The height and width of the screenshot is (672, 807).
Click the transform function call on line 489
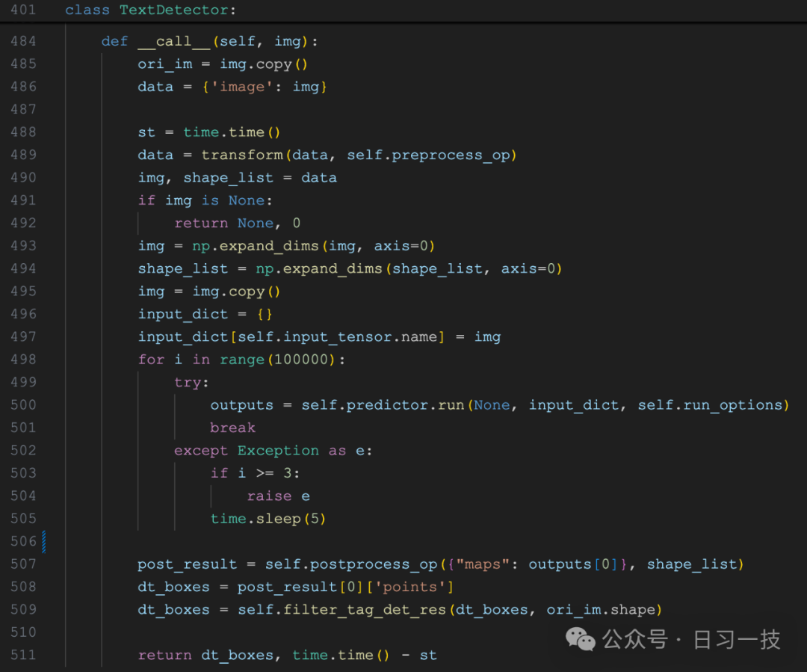[242, 155]
